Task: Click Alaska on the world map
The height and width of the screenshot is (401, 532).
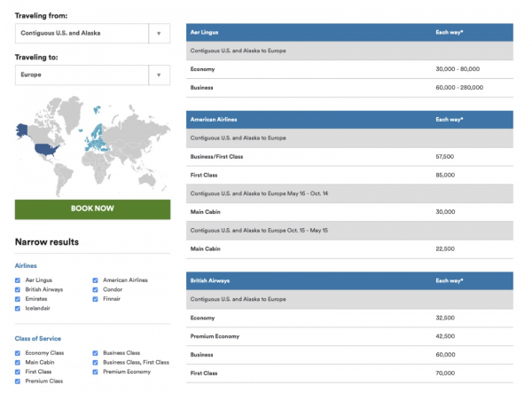Action: click(21, 130)
